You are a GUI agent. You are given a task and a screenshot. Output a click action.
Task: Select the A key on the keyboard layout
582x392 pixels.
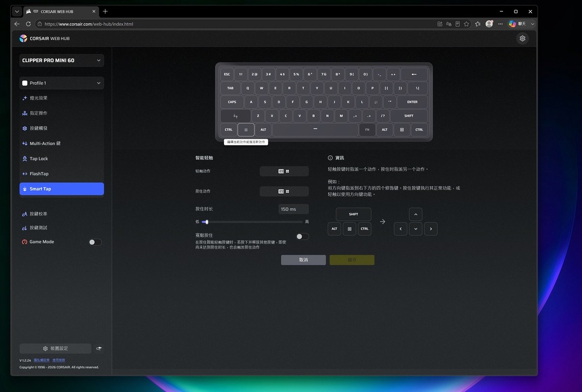(251, 102)
